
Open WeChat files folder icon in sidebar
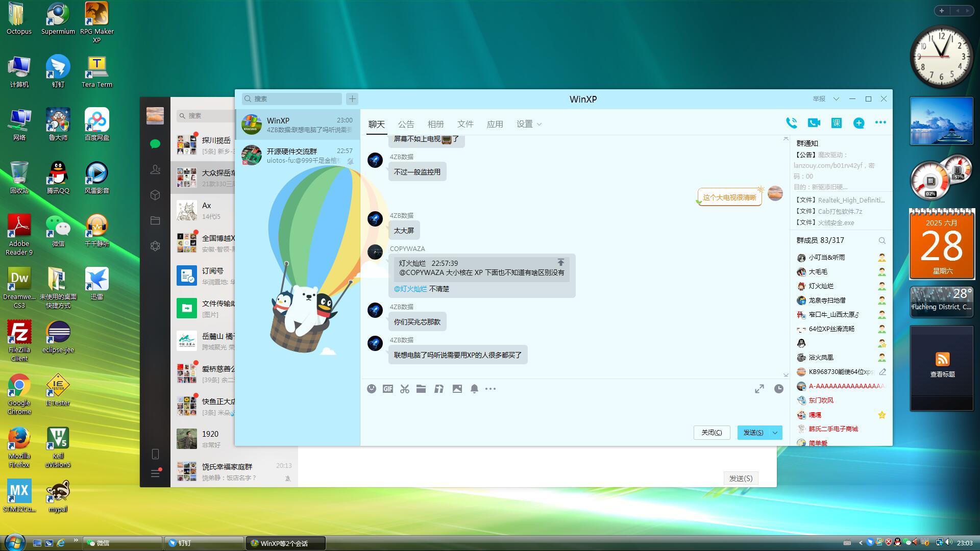[156, 220]
